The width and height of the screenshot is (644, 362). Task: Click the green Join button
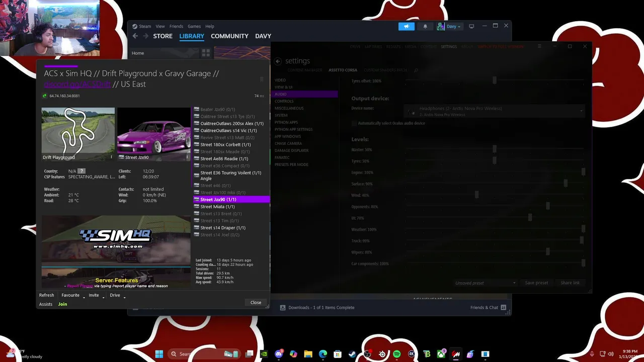click(x=62, y=304)
